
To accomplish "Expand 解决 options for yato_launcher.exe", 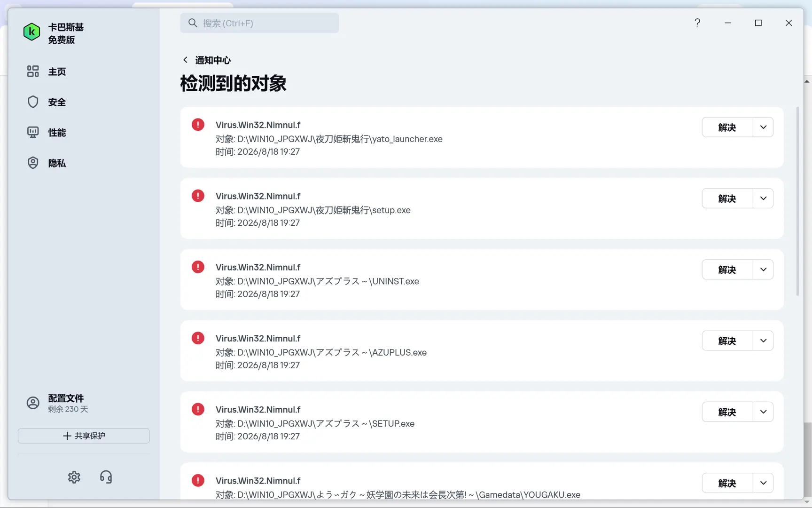I will coord(763,127).
